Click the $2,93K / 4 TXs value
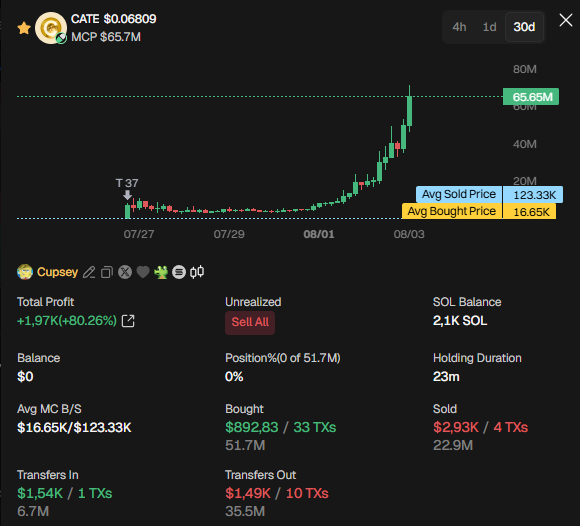 click(480, 427)
